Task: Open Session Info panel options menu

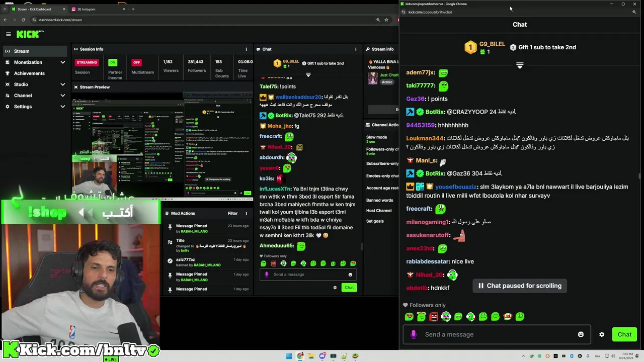Action: [x=246, y=49]
